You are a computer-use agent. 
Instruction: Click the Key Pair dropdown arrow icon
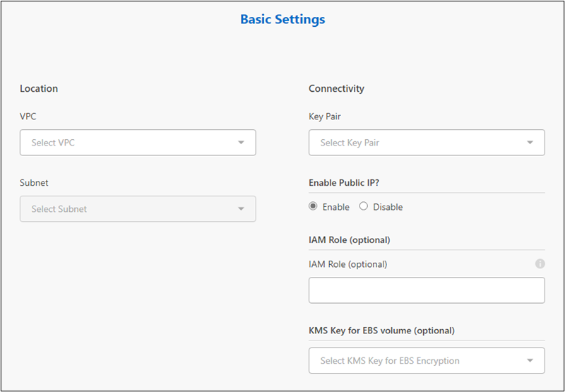tap(530, 143)
